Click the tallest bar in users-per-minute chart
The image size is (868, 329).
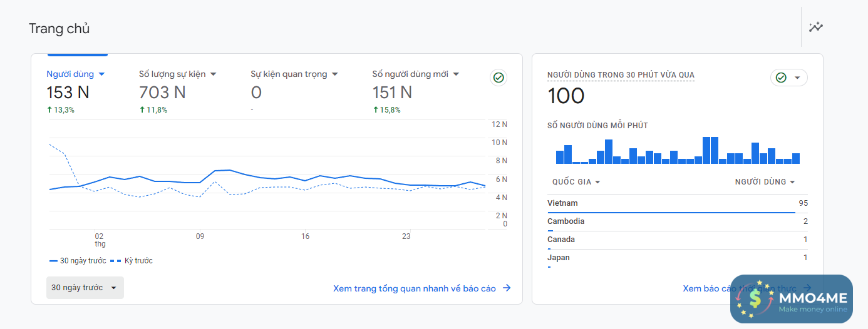click(x=706, y=150)
